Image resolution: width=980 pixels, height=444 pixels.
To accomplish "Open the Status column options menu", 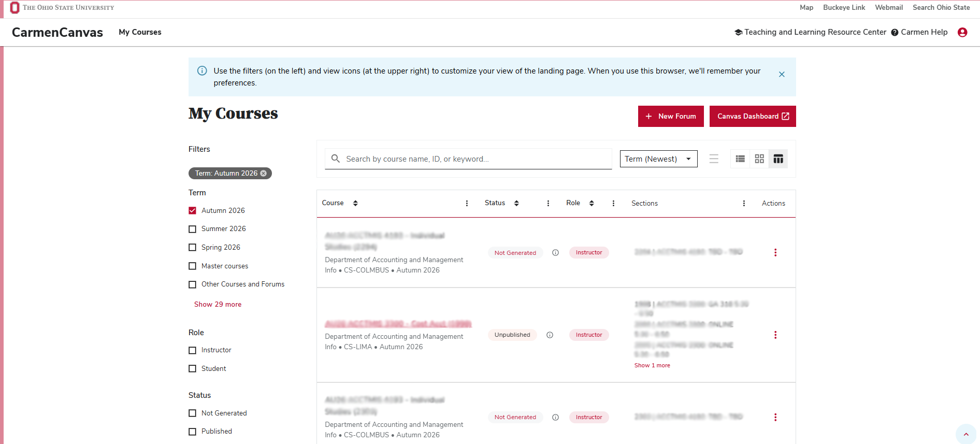I will pyautogui.click(x=548, y=203).
